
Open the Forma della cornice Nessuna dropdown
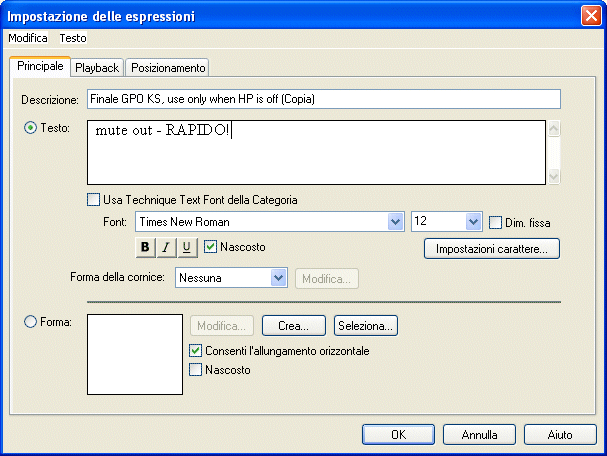278,278
